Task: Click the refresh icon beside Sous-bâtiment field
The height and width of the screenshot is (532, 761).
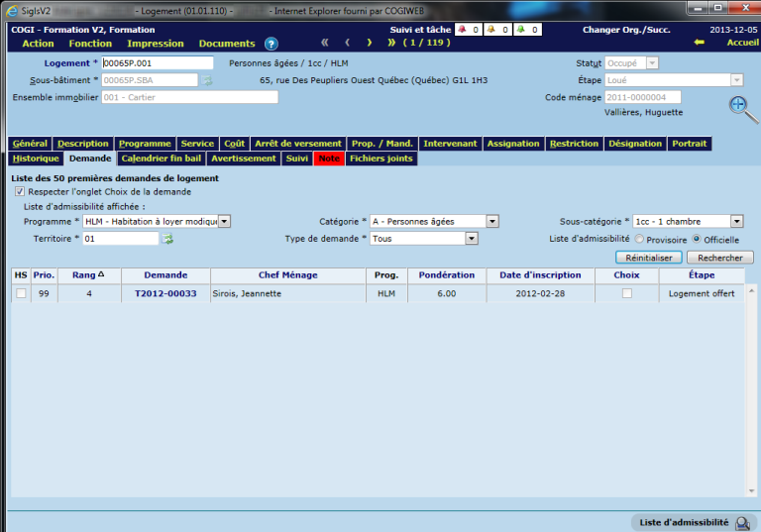Action: [208, 80]
